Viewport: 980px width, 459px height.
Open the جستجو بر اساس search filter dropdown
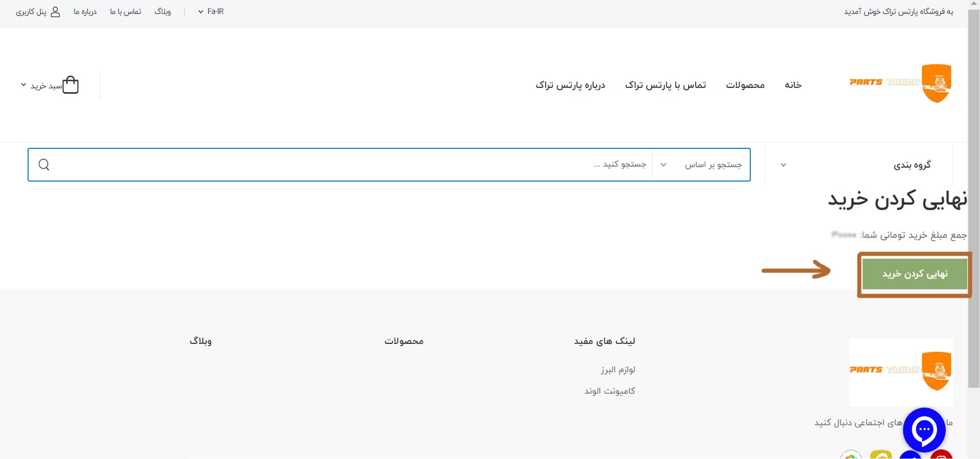[701, 165]
